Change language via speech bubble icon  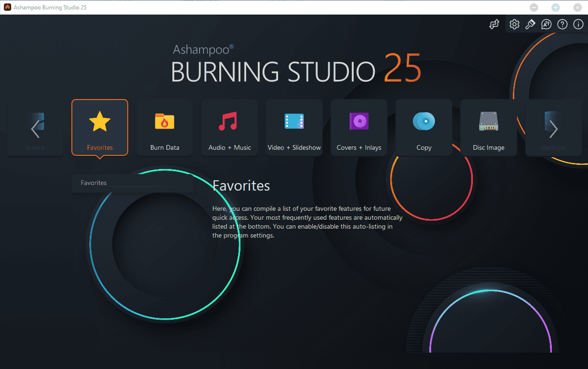(x=546, y=24)
